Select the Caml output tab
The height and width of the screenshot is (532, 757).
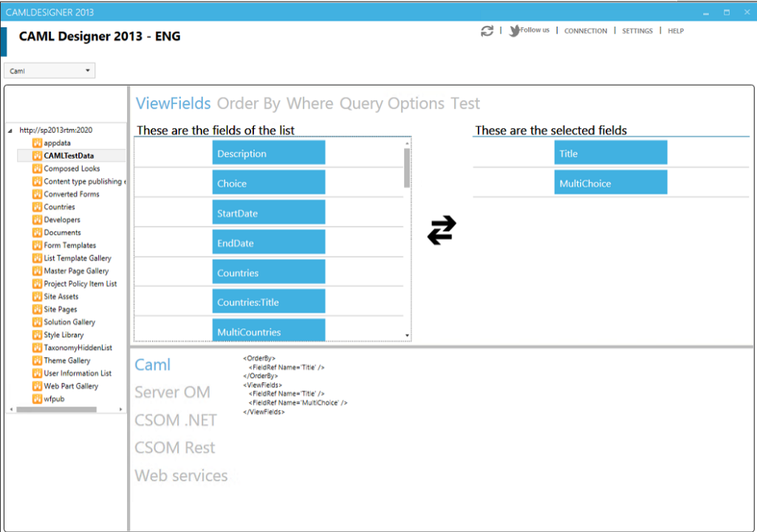tap(153, 365)
